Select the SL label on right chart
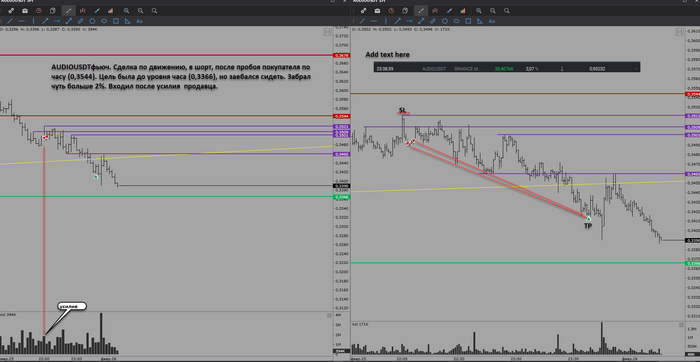The height and width of the screenshot is (362, 700). [403, 110]
